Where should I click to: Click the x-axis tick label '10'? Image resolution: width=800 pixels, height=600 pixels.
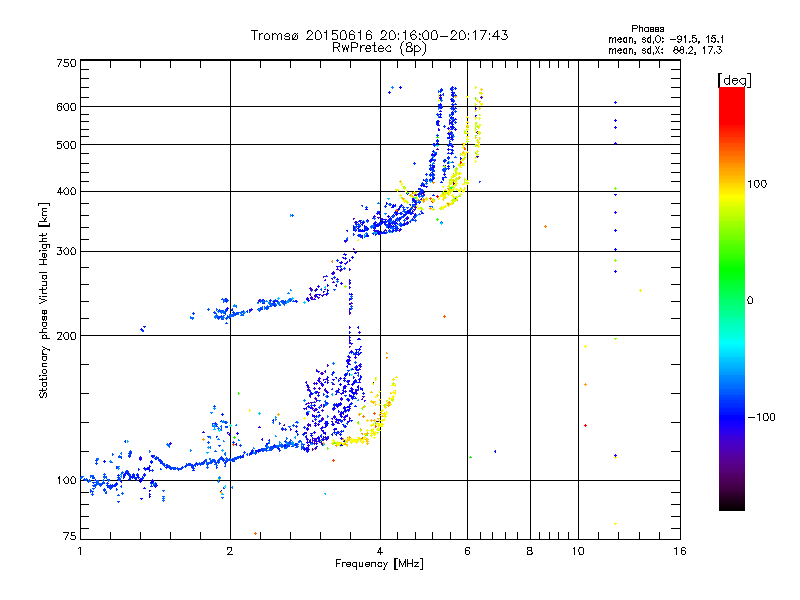(578, 551)
